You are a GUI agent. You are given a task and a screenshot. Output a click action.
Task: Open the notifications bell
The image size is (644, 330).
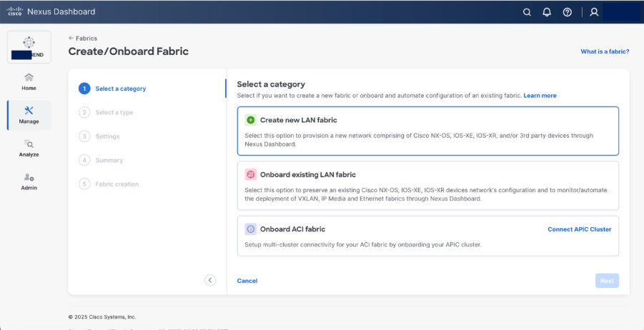coord(548,12)
